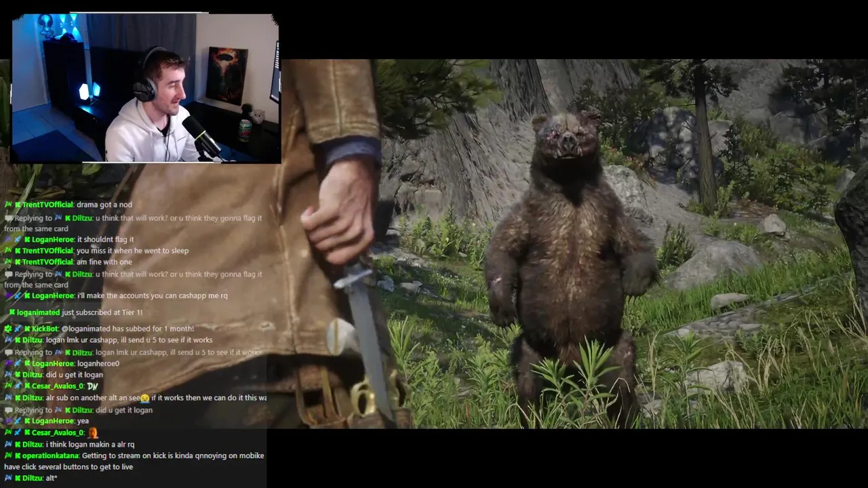Click the orange face emote from Cesar_Avalos_0
This screenshot has width=868, height=488.
click(x=93, y=432)
